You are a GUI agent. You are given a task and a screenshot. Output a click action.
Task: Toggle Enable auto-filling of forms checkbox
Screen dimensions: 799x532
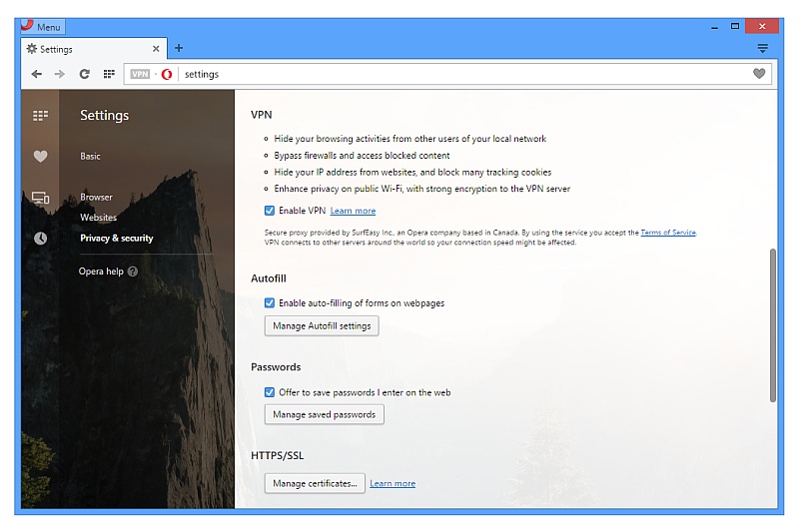270,302
